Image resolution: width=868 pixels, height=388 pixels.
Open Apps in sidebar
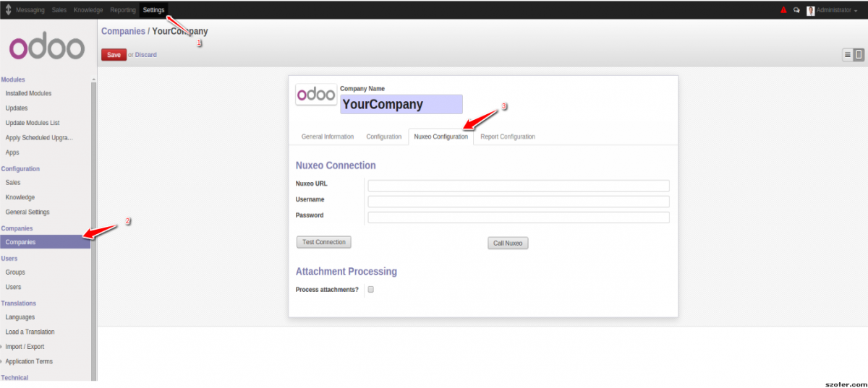(x=12, y=152)
